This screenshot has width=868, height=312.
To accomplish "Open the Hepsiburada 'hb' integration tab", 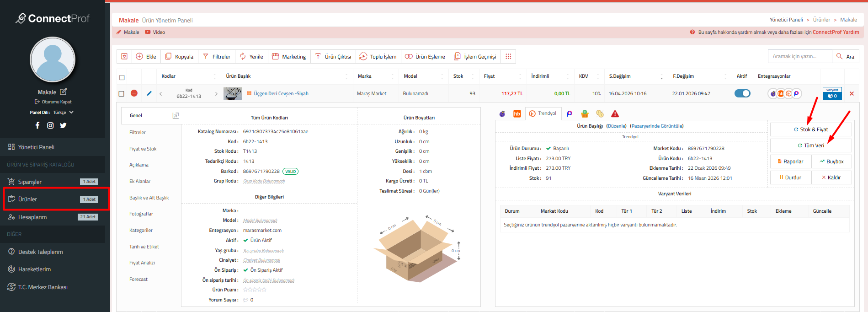I will (x=517, y=114).
